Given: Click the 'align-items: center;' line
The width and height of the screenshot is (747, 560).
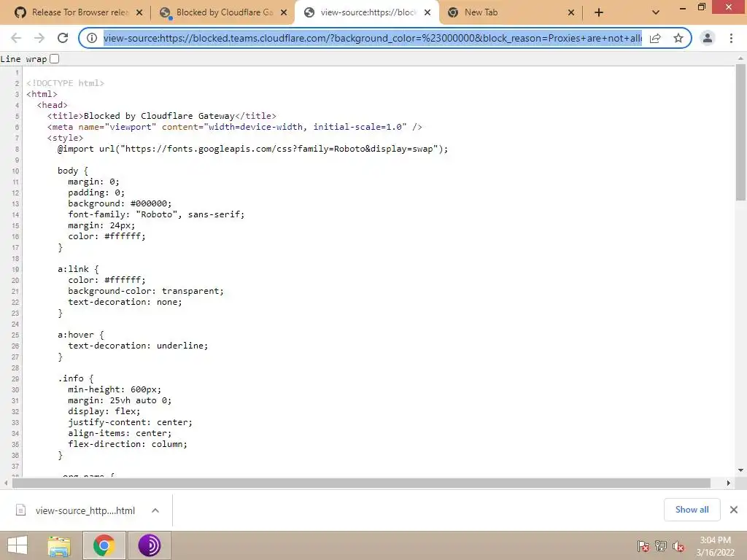Looking at the screenshot, I should click(x=120, y=433).
